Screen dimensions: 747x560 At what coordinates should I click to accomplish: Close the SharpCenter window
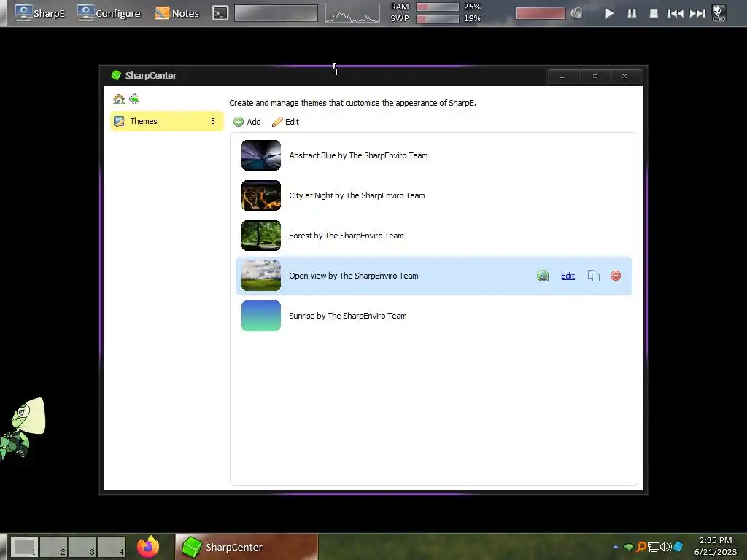[x=624, y=76]
